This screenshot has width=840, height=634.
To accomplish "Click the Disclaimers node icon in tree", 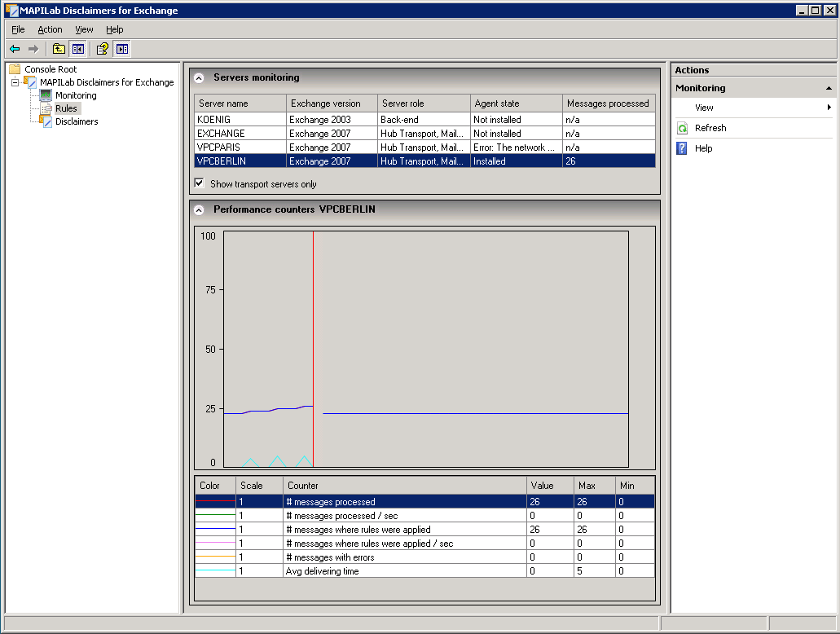I will coord(46,121).
